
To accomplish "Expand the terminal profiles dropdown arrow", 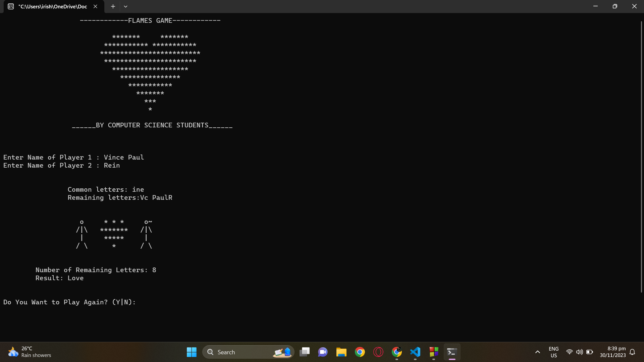I will (x=125, y=6).
